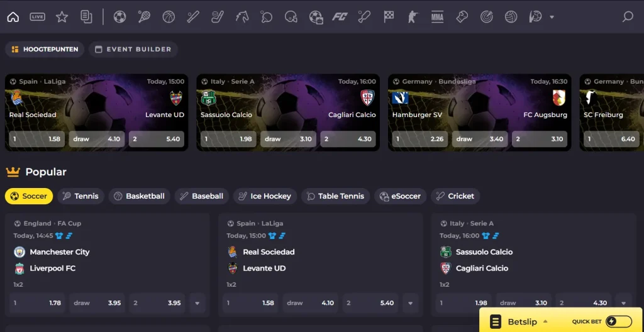Bet Levante UD 5.40 in highlights banner
This screenshot has width=644, height=332.
point(157,139)
